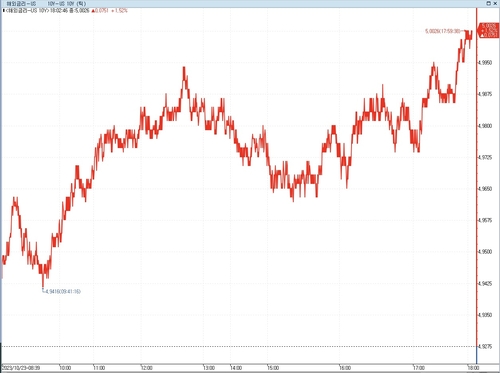Click the 4.9800 price axis label

(x=485, y=126)
